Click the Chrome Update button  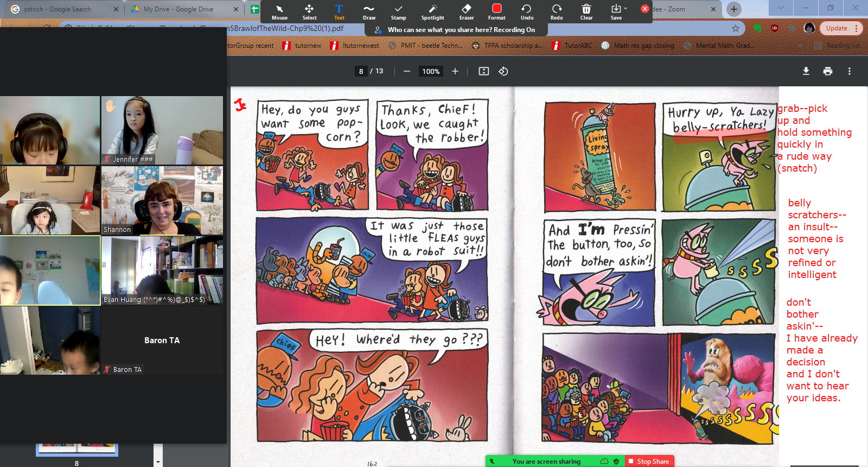(841, 28)
